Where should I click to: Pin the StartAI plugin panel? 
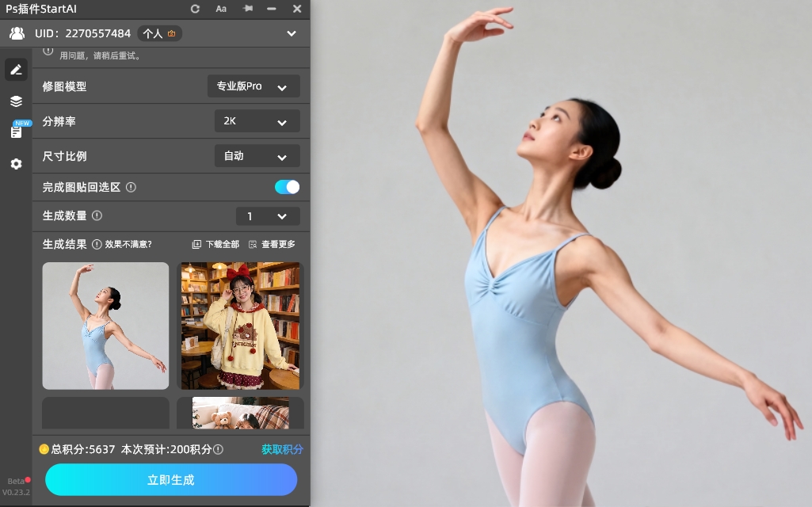[x=247, y=9]
